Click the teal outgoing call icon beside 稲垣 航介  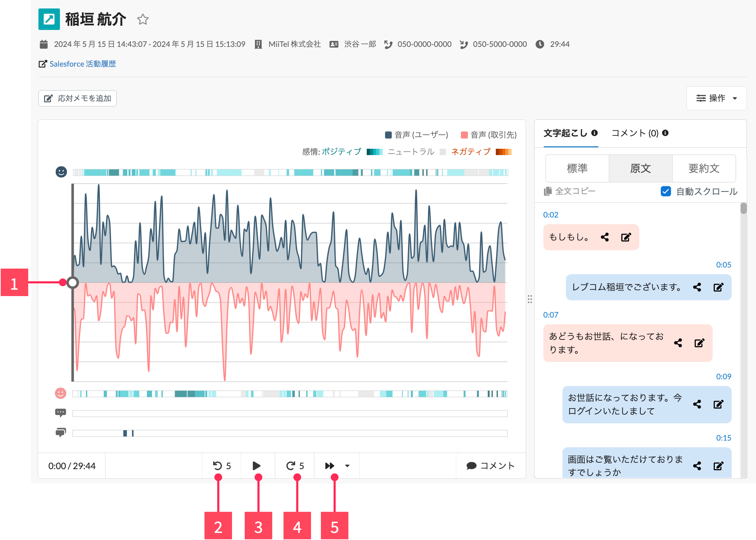pos(49,19)
